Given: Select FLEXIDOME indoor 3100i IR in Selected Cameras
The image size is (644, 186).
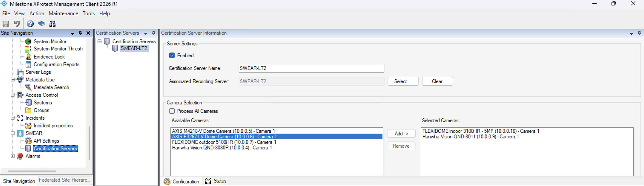Looking at the screenshot, I should pos(527,131).
